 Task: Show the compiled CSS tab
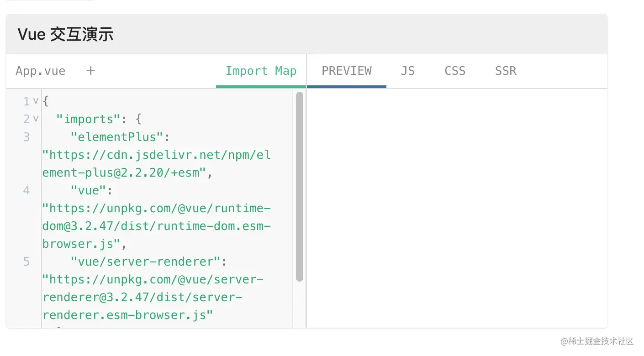(x=455, y=71)
